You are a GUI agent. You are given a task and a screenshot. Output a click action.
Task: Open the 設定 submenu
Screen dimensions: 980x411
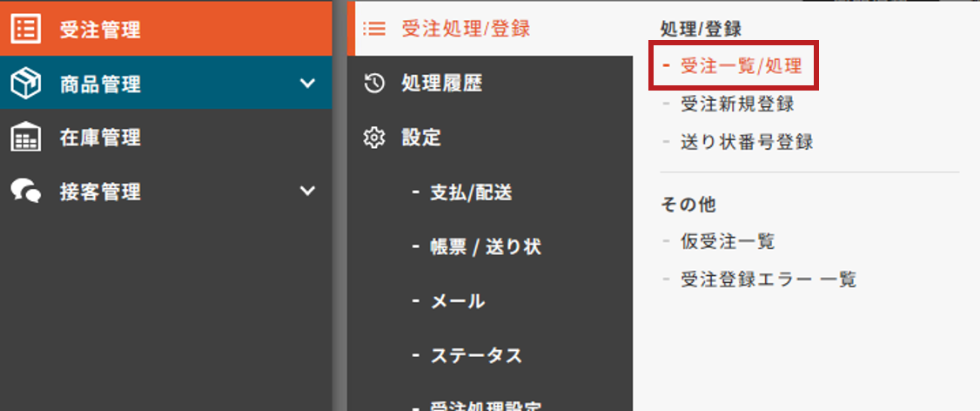pos(490,137)
